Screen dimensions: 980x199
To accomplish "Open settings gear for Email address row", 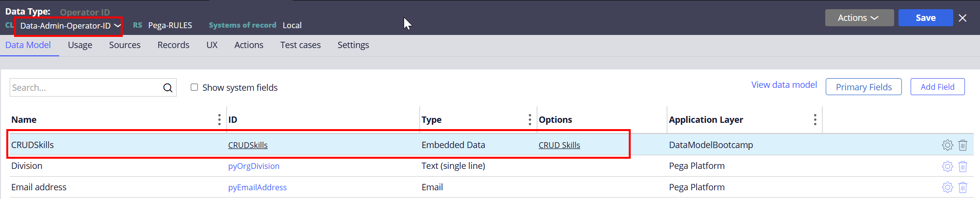I will point(947,187).
